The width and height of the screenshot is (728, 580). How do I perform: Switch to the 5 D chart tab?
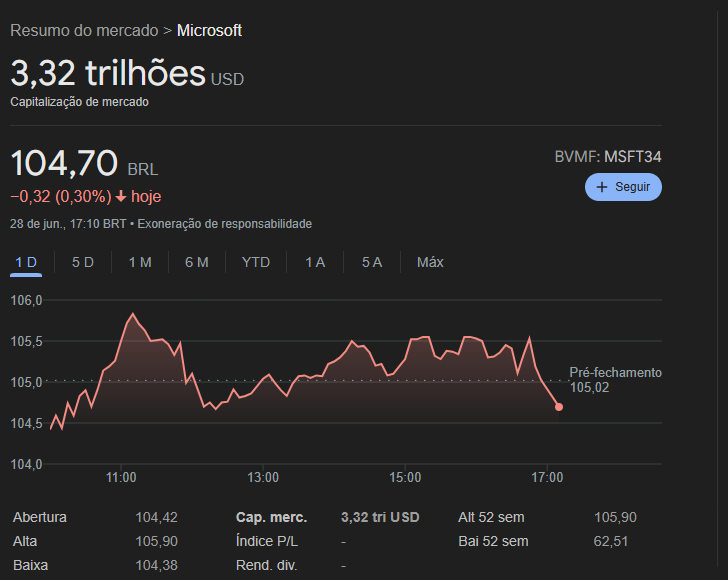[x=83, y=262]
